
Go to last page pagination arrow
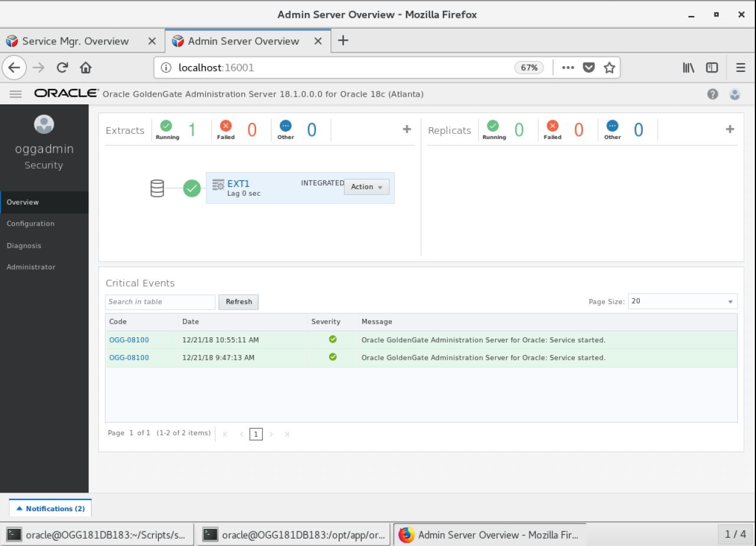[287, 434]
